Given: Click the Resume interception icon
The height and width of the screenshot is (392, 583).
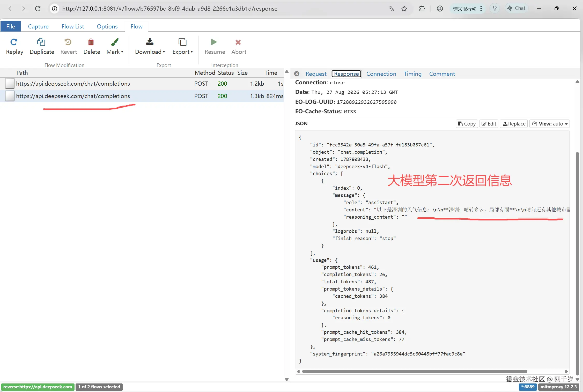Looking at the screenshot, I should [214, 42].
